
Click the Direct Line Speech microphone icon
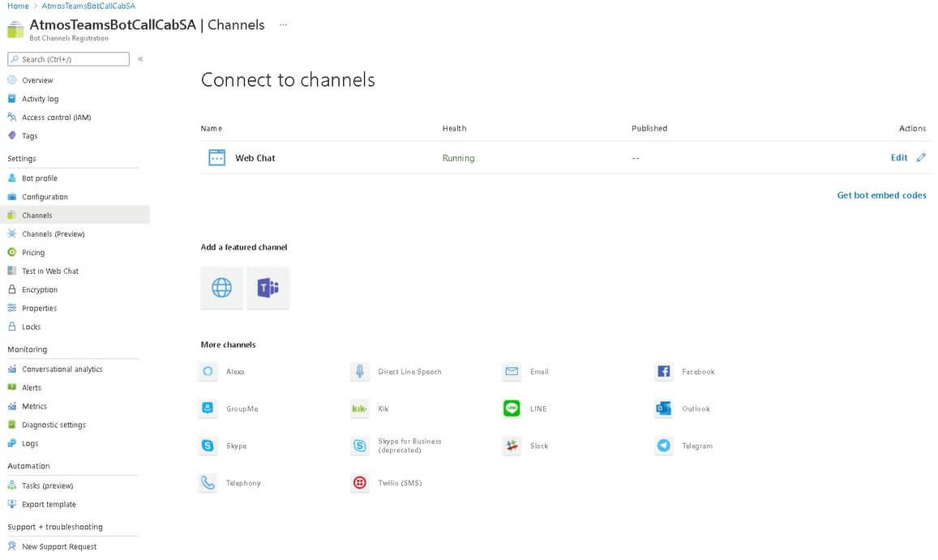pyautogui.click(x=359, y=371)
